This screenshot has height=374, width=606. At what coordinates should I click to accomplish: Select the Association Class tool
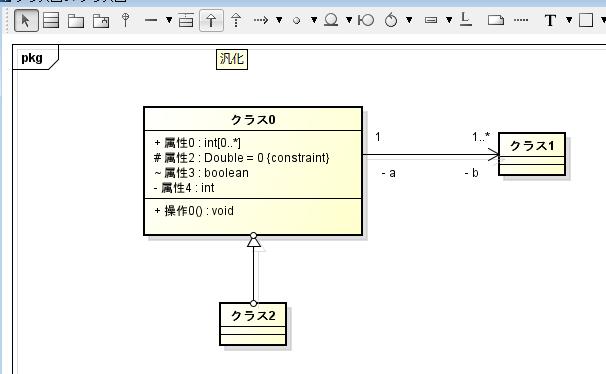click(186, 20)
